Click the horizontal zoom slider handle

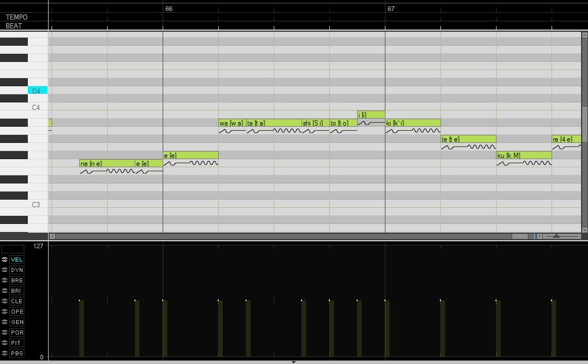tap(557, 236)
